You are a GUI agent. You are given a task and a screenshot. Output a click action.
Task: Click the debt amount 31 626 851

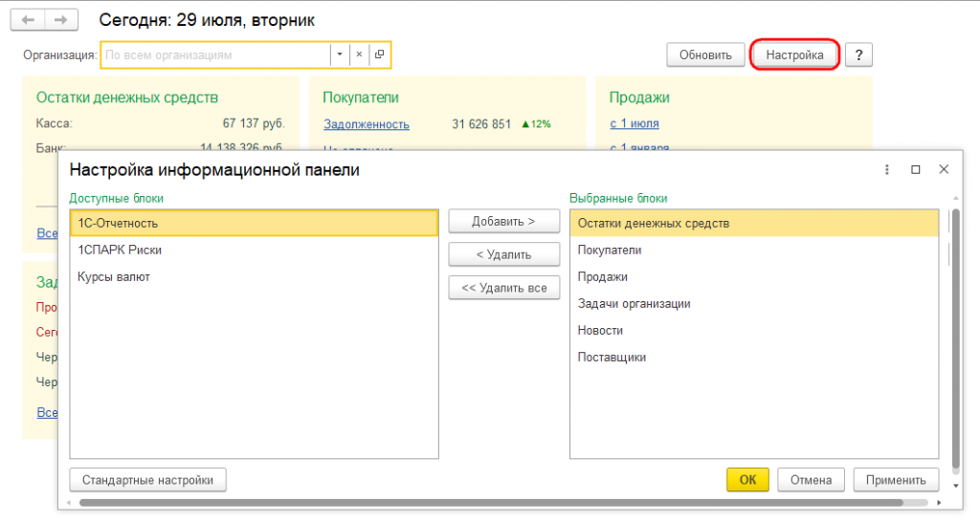[x=481, y=124]
